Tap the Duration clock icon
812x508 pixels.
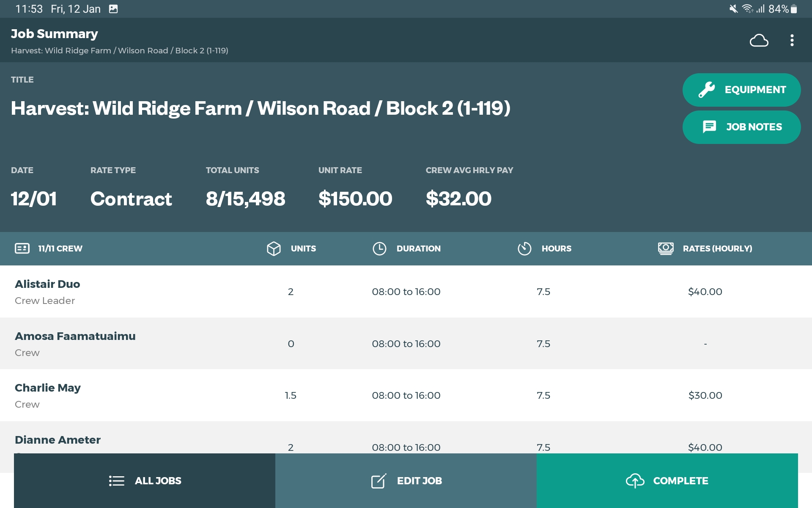click(379, 248)
